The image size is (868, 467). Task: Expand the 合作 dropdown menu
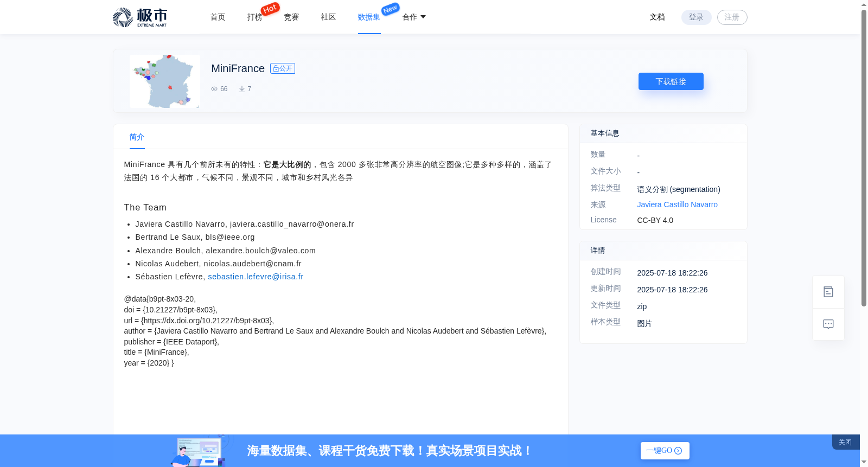point(414,17)
